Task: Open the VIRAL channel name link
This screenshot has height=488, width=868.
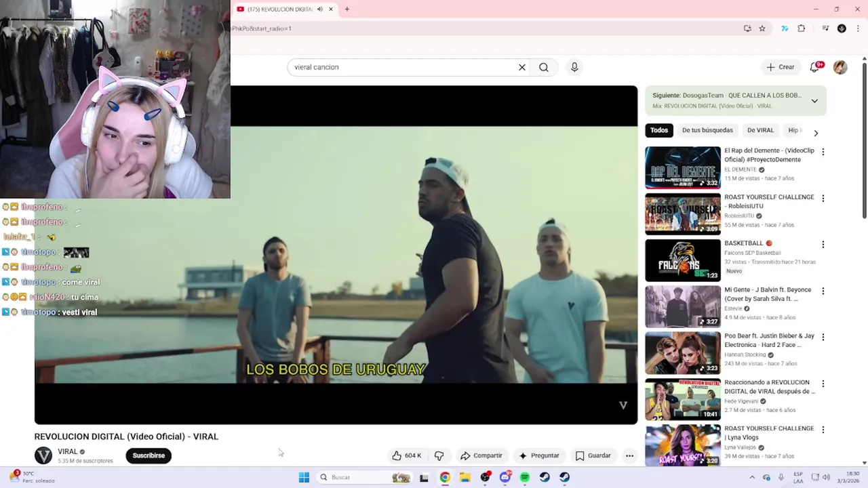Action: click(x=67, y=451)
